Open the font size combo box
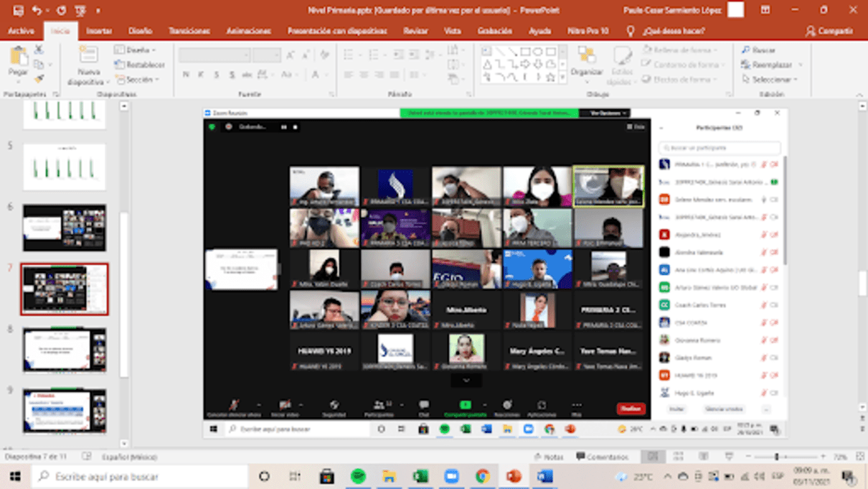This screenshot has height=489, width=868. pos(266,55)
